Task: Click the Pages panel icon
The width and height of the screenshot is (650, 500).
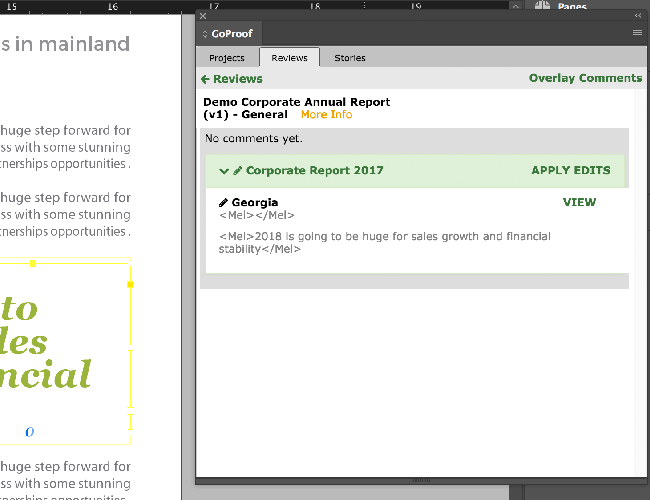Action: coord(543,6)
